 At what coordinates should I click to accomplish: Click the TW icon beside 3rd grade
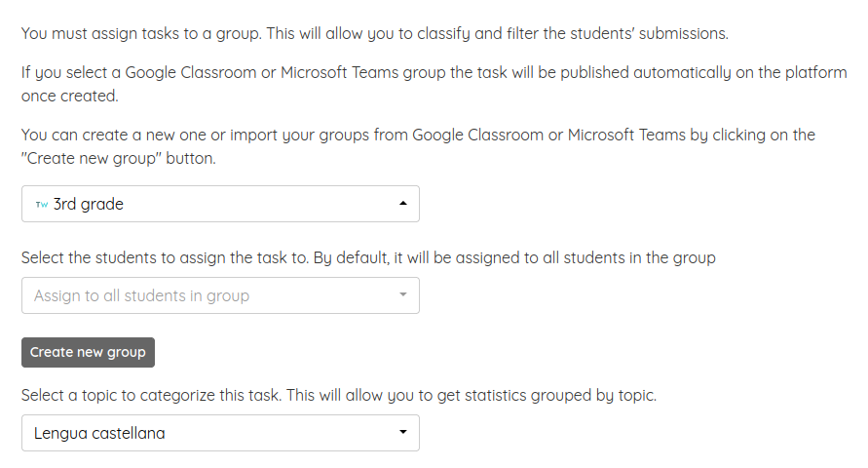[x=42, y=205]
